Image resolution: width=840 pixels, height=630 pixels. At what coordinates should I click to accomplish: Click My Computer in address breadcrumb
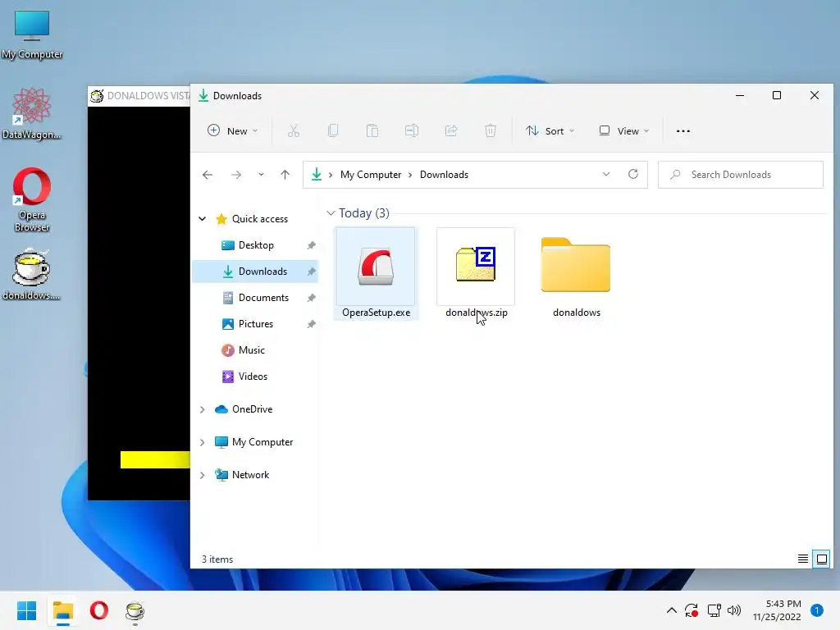(371, 175)
